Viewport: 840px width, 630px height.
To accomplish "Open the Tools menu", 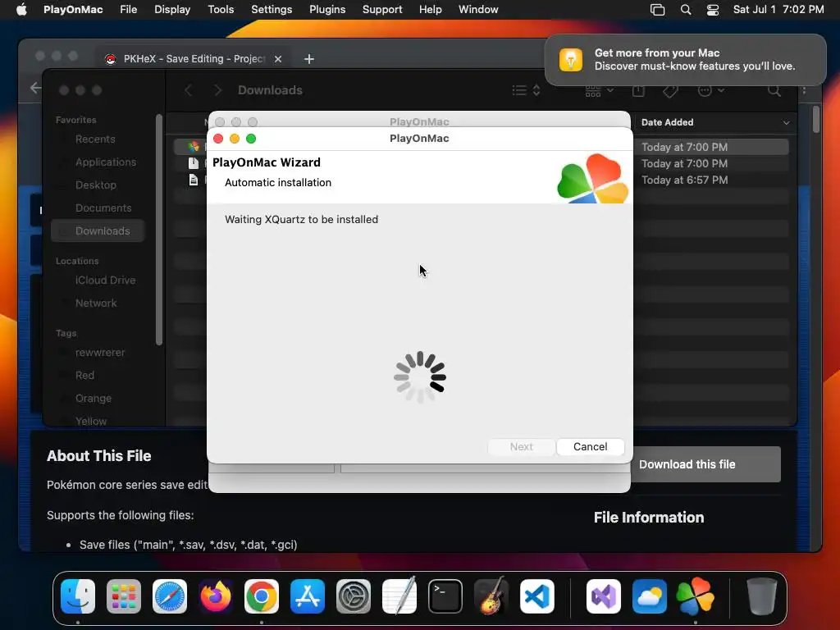I will coord(221,10).
